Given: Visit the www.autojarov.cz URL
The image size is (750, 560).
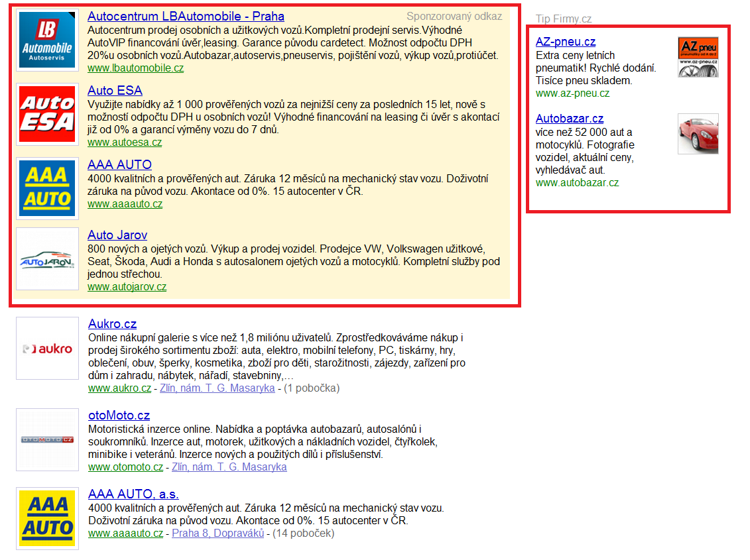Looking at the screenshot, I should pos(127,286).
